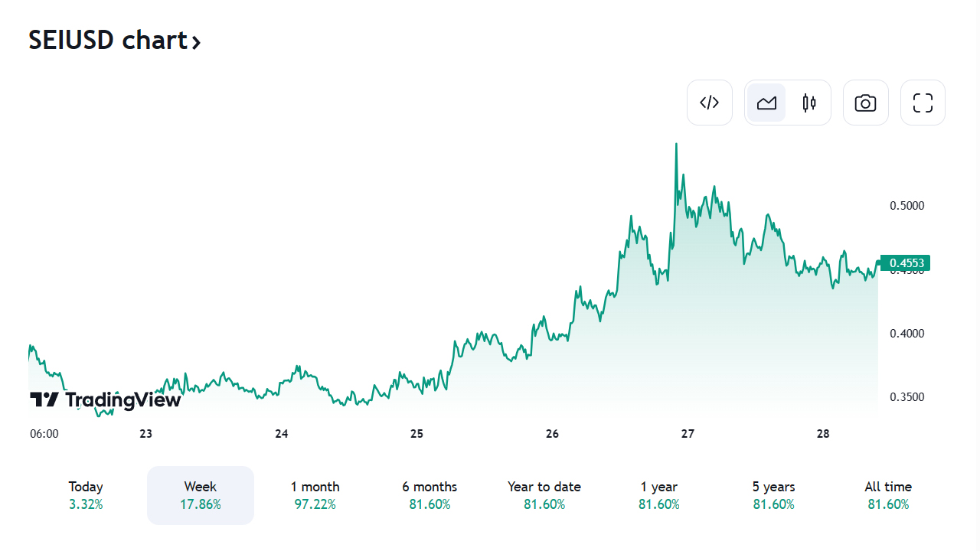This screenshot has width=980, height=551.
Task: Show All time price history
Action: pyautogui.click(x=888, y=495)
